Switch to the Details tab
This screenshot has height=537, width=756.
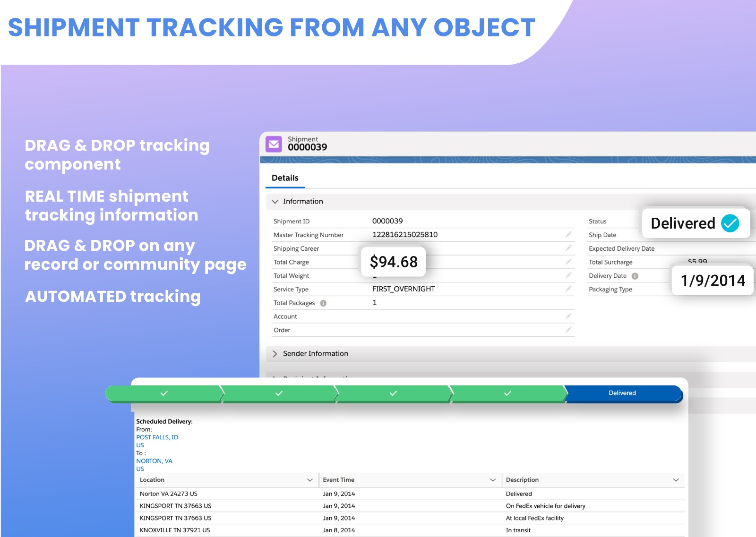285,178
